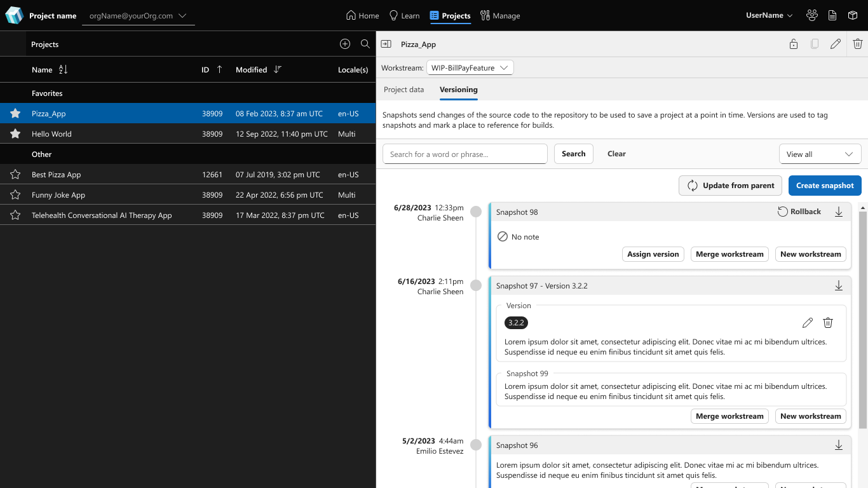Click Update from parent
868x488 pixels.
point(731,186)
